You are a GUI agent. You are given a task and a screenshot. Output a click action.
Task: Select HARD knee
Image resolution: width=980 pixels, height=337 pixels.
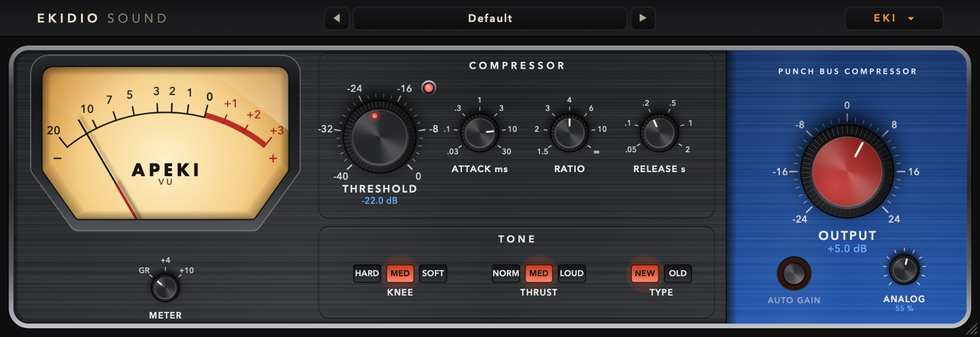367,274
